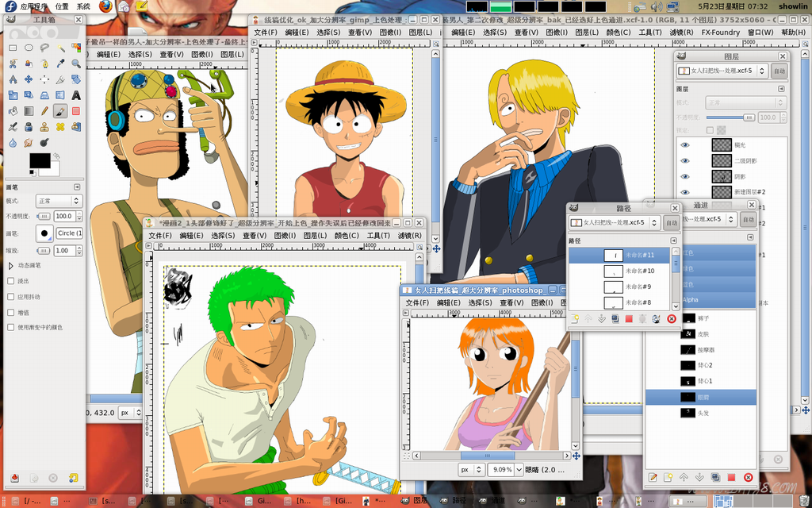Delete the selected channel in 通道 panel
The height and width of the screenshot is (508, 812).
[748, 477]
